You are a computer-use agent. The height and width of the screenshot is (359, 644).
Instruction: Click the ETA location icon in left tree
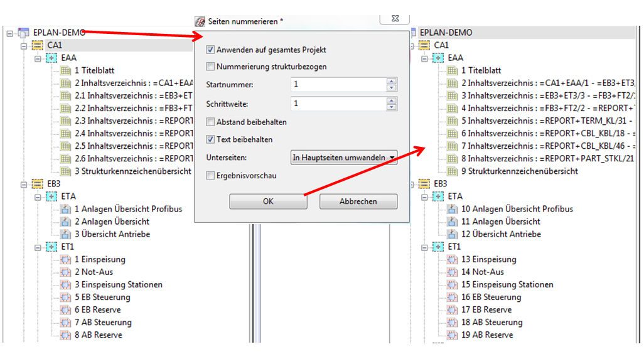pos(51,196)
